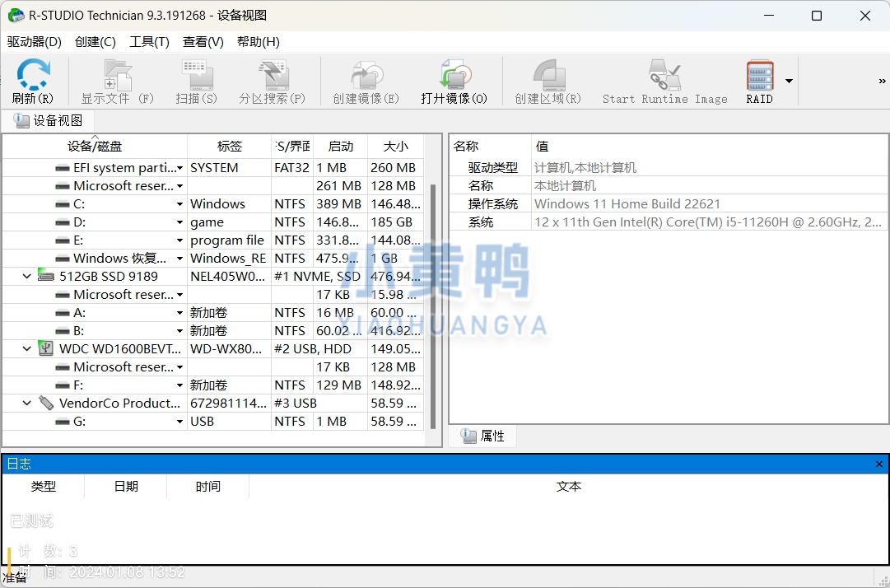
Task: Sort by Size (大小) column header
Action: click(396, 147)
